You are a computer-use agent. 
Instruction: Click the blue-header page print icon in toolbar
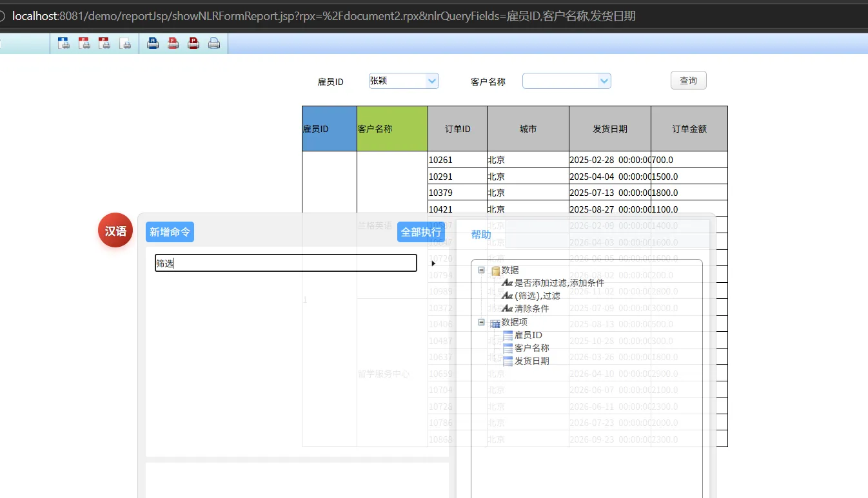[x=64, y=43]
